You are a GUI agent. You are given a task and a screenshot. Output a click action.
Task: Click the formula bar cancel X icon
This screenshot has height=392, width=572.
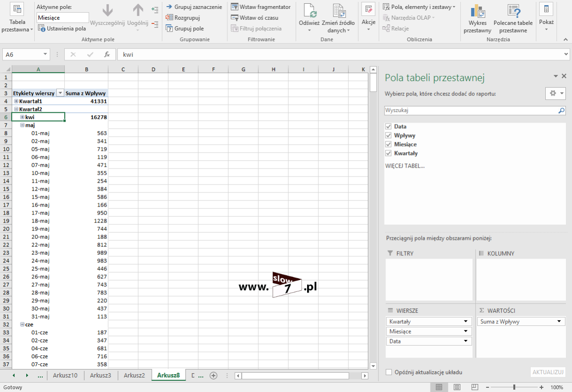73,54
